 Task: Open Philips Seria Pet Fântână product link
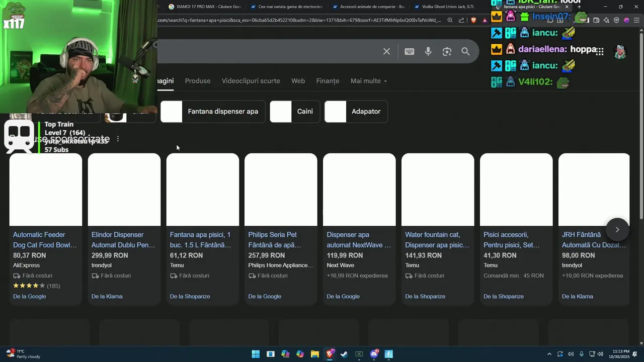pyautogui.click(x=275, y=240)
